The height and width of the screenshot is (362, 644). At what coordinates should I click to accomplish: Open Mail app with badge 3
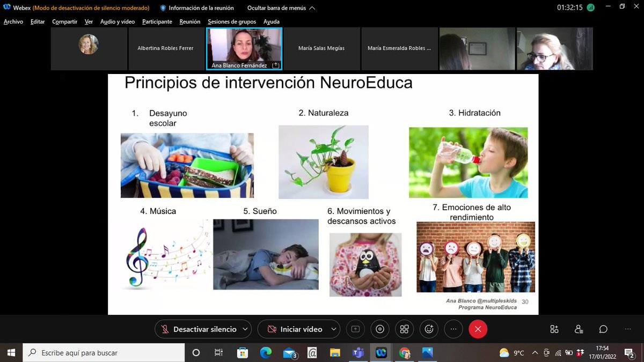click(290, 352)
